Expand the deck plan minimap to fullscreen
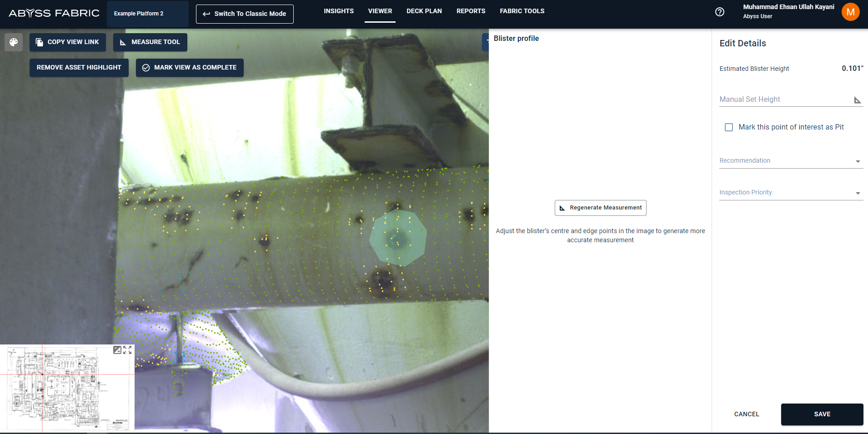The height and width of the screenshot is (434, 868). click(127, 350)
